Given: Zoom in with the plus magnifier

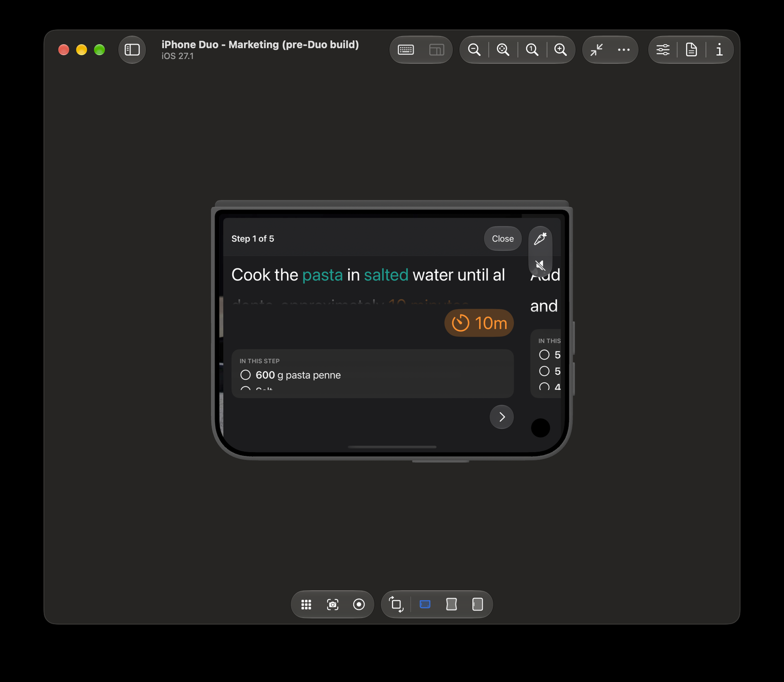Looking at the screenshot, I should click(x=560, y=49).
